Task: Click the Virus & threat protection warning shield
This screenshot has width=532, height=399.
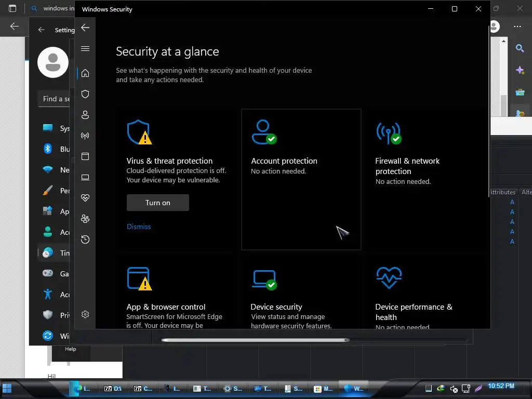Action: click(139, 132)
